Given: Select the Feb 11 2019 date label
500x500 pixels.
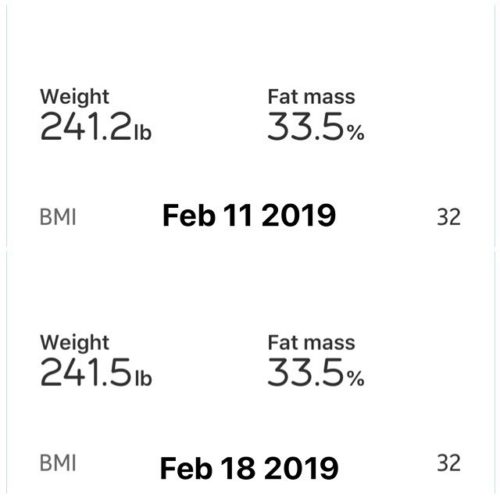Looking at the screenshot, I should pyautogui.click(x=249, y=215).
